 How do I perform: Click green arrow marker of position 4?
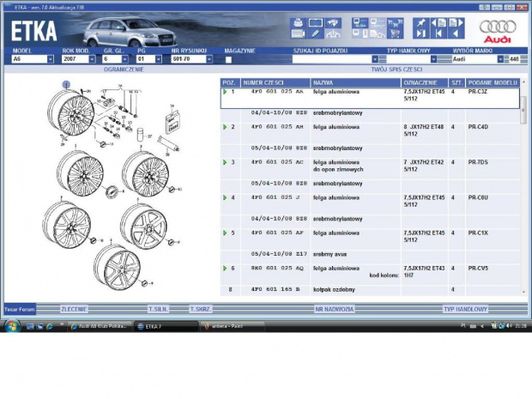pyautogui.click(x=225, y=197)
